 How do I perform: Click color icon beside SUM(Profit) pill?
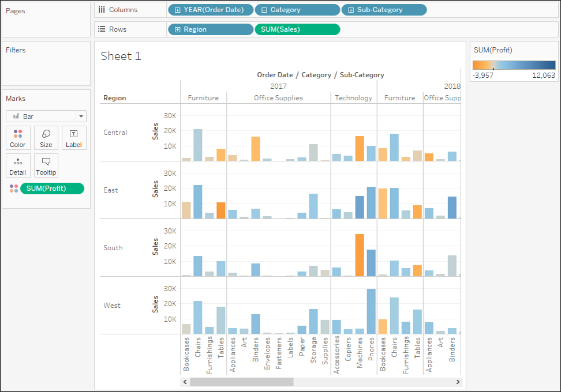(14, 189)
